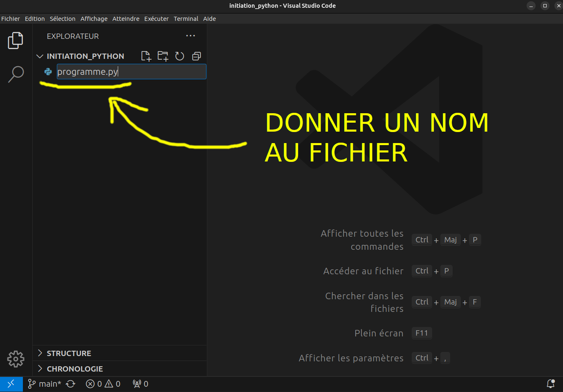Click the 'Plein écran' hint text
563x392 pixels.
tap(379, 333)
